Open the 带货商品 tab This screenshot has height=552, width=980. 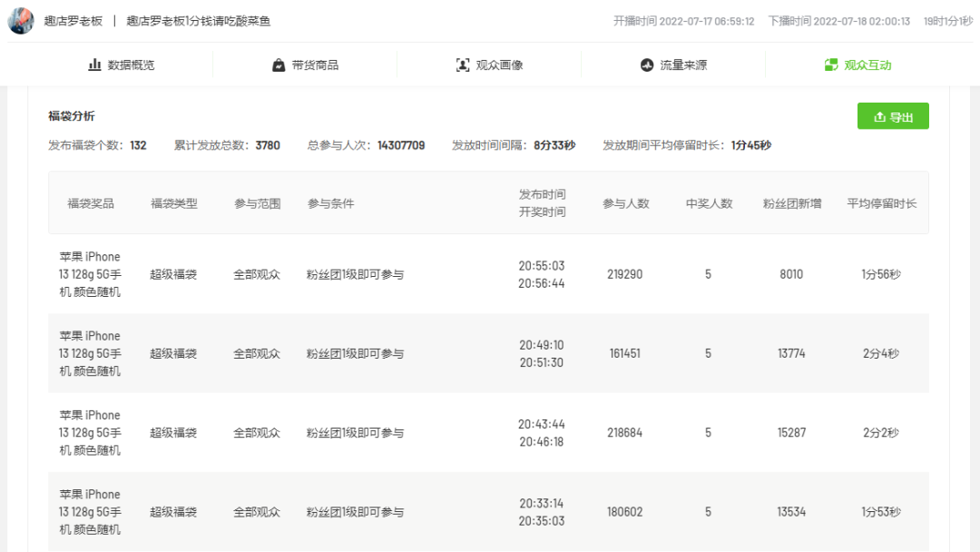(306, 65)
